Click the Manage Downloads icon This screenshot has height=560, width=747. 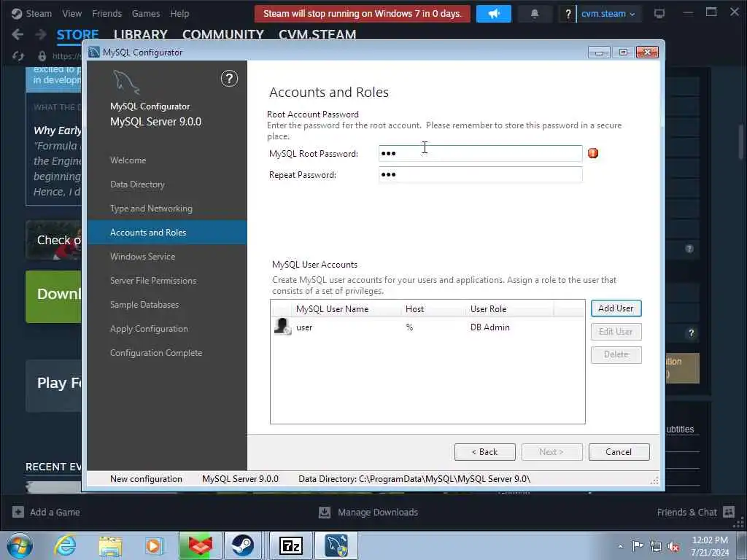click(x=325, y=512)
